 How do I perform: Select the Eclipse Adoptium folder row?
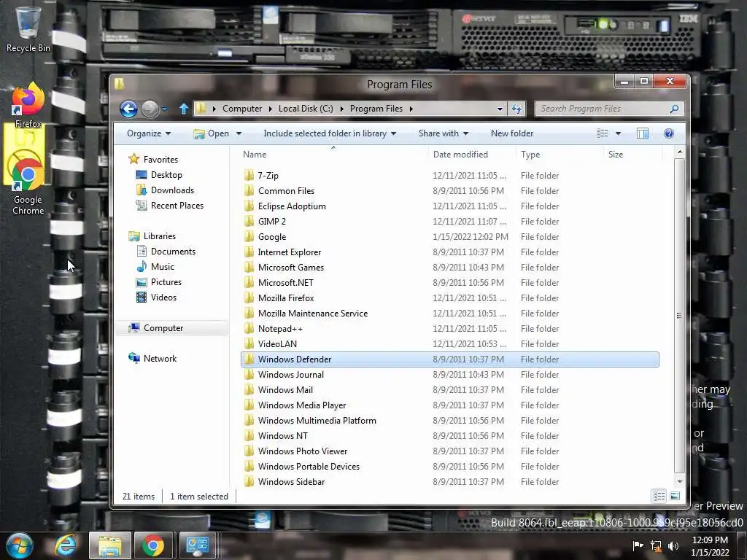click(450, 206)
